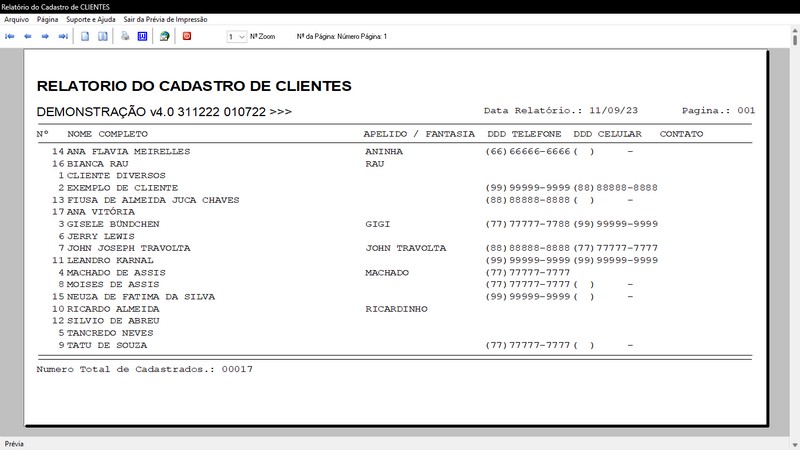
Task: Select single page view icon
Action: click(85, 36)
